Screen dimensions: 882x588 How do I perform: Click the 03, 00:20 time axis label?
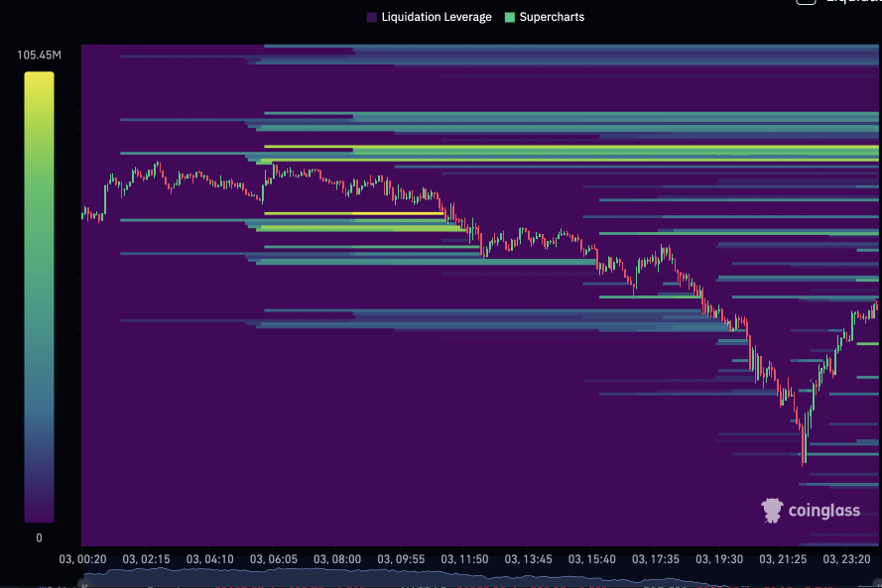[82, 559]
